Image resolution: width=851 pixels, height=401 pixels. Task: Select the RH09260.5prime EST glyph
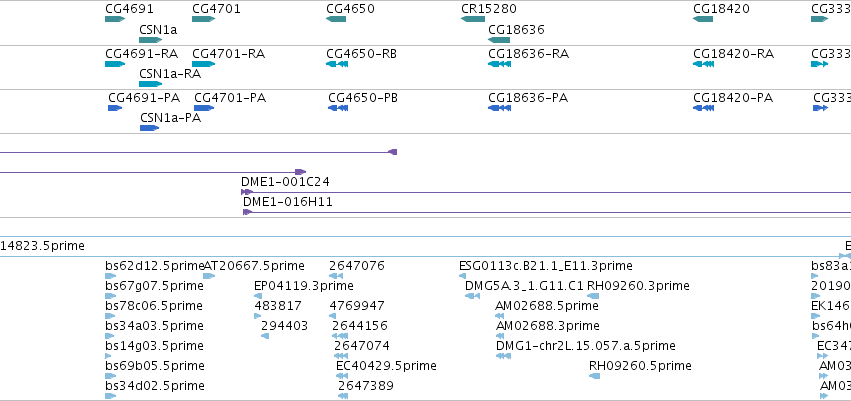[594, 376]
